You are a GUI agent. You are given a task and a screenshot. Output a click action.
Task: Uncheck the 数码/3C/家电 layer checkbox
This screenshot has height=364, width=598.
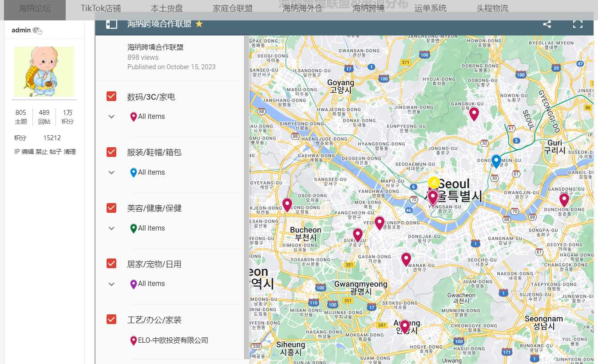click(x=111, y=96)
